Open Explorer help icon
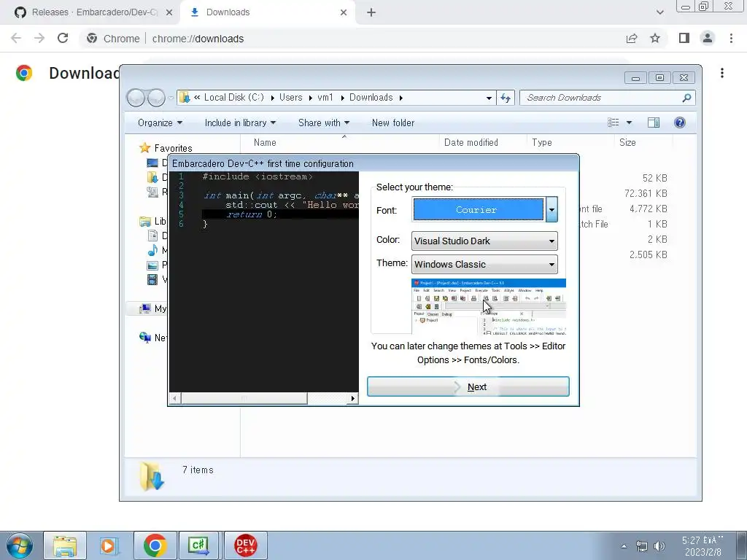 [x=680, y=122]
